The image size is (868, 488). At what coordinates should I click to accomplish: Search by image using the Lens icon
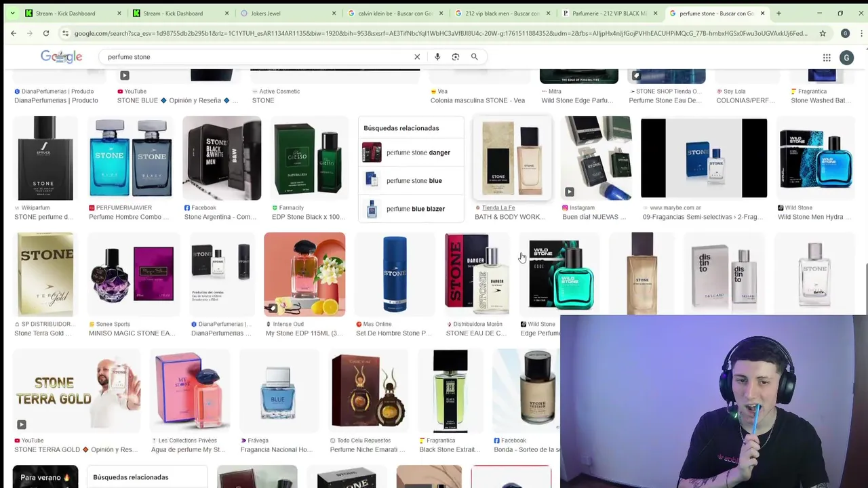(456, 57)
